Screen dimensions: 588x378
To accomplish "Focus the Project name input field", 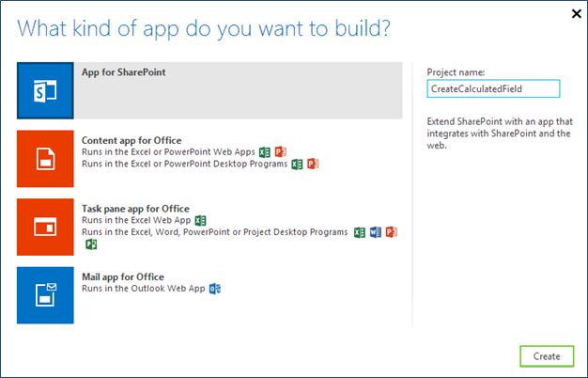I will point(493,89).
